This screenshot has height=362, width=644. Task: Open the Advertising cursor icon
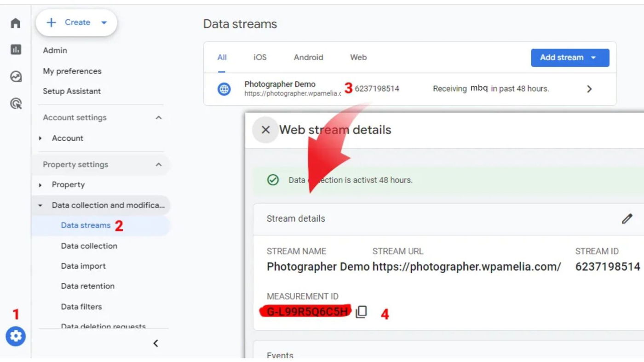click(x=16, y=104)
